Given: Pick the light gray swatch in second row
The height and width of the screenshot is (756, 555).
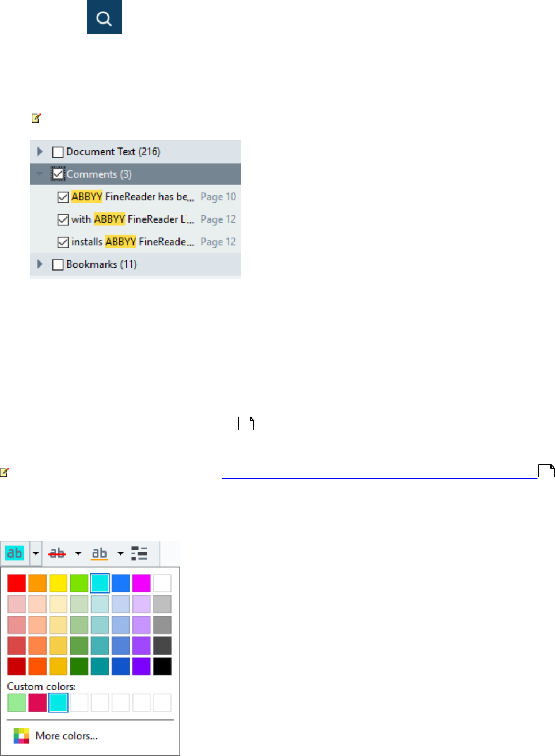Looking at the screenshot, I should [x=162, y=604].
